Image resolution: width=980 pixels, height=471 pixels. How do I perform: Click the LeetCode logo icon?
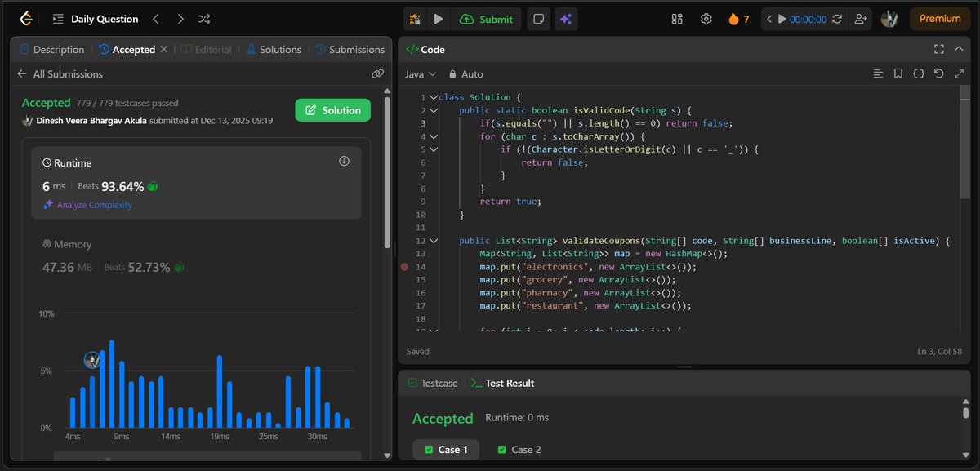(x=26, y=18)
